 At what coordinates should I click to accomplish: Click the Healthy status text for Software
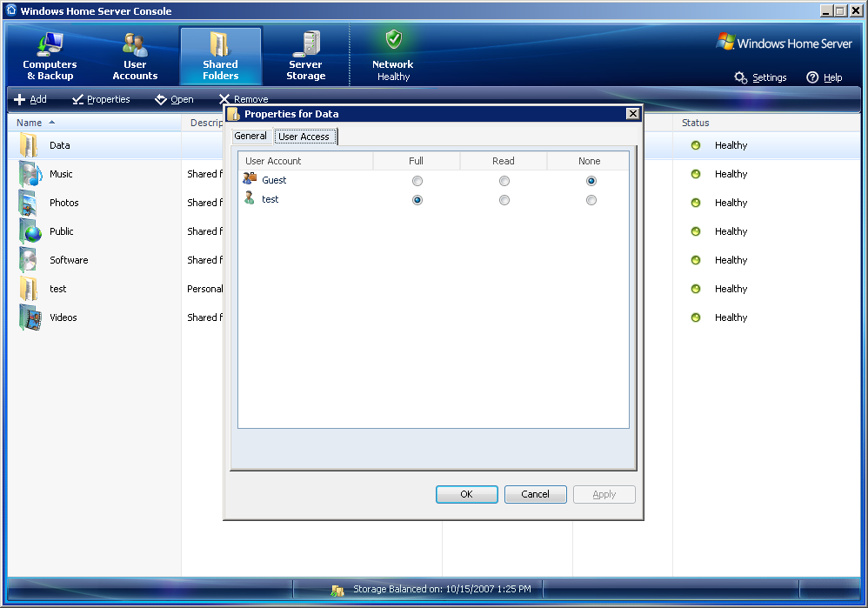731,260
